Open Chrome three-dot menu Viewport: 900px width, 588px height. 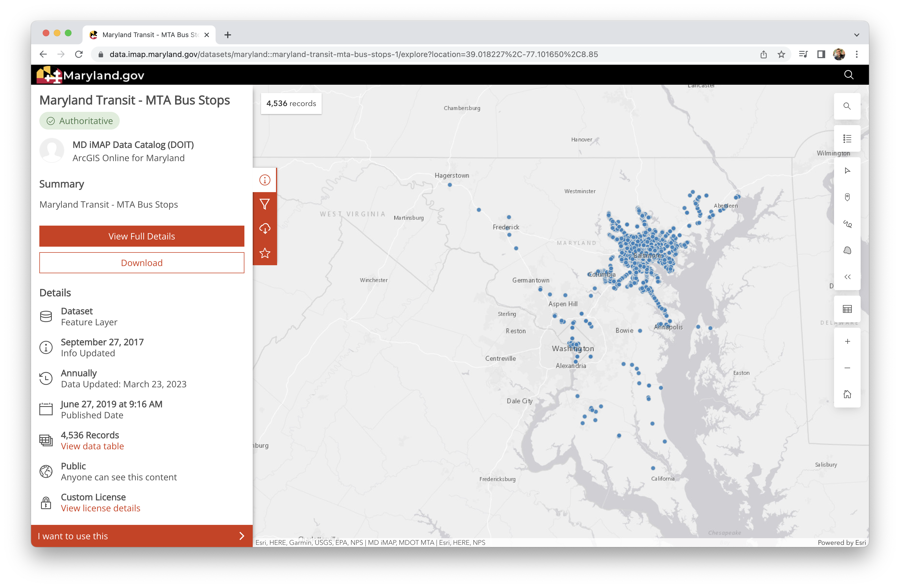[x=856, y=55]
